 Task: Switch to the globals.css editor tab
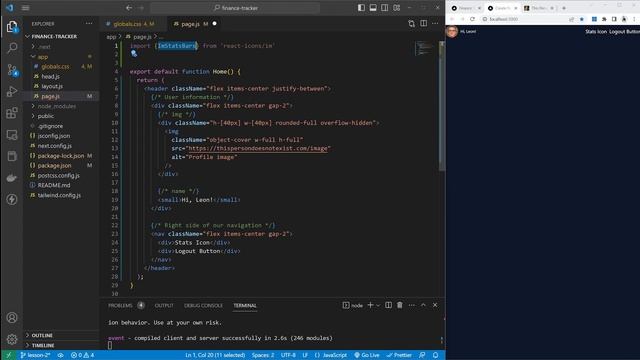(134, 24)
